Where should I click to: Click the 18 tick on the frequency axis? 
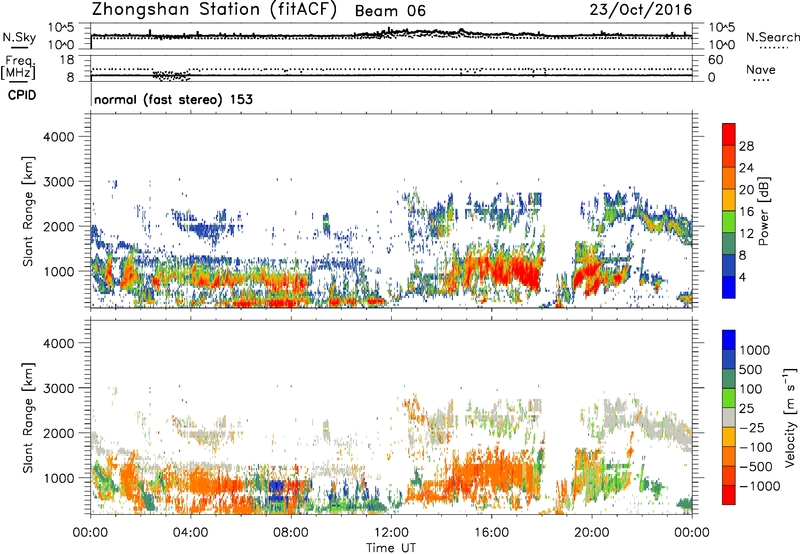[x=67, y=60]
